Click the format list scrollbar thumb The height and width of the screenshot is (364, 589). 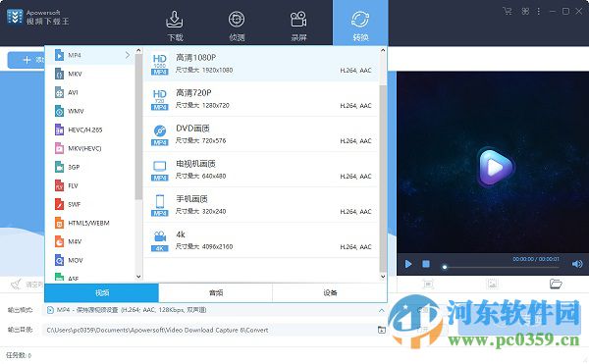coord(138,127)
